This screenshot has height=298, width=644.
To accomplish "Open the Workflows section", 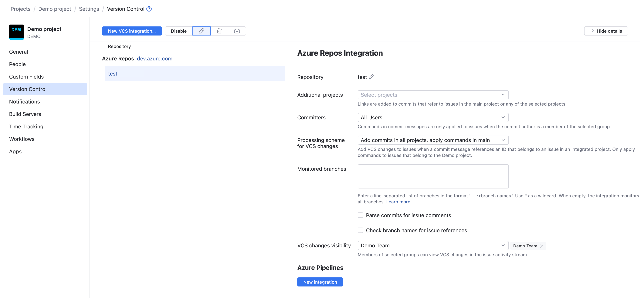I will [45, 139].
